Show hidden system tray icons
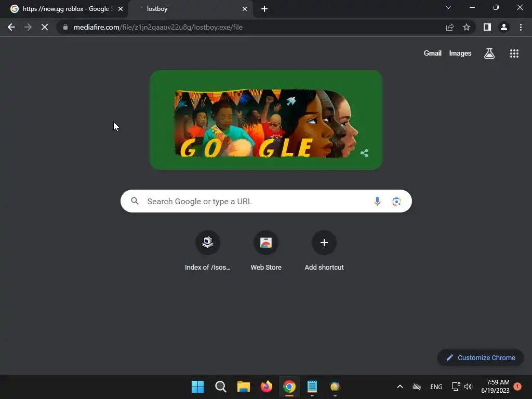 [400, 387]
